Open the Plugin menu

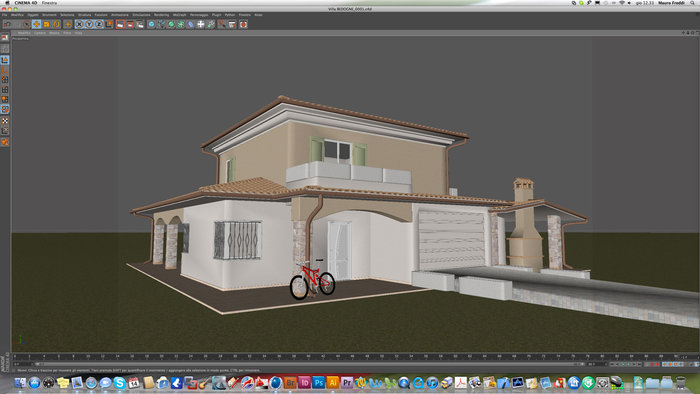pos(217,15)
